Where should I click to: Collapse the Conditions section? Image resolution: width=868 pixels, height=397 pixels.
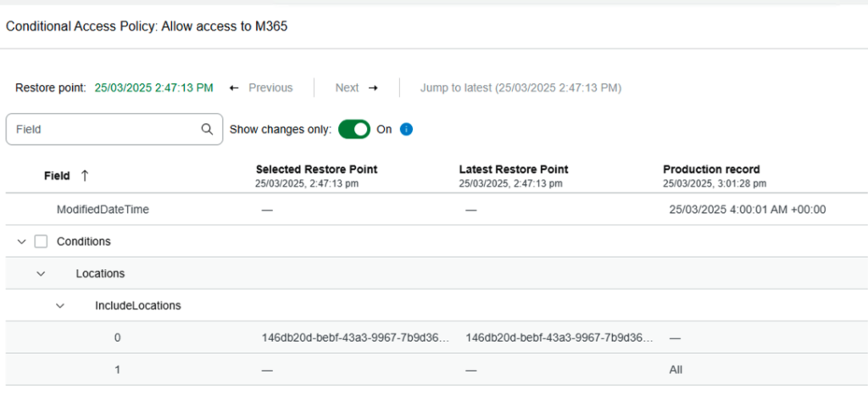21,242
